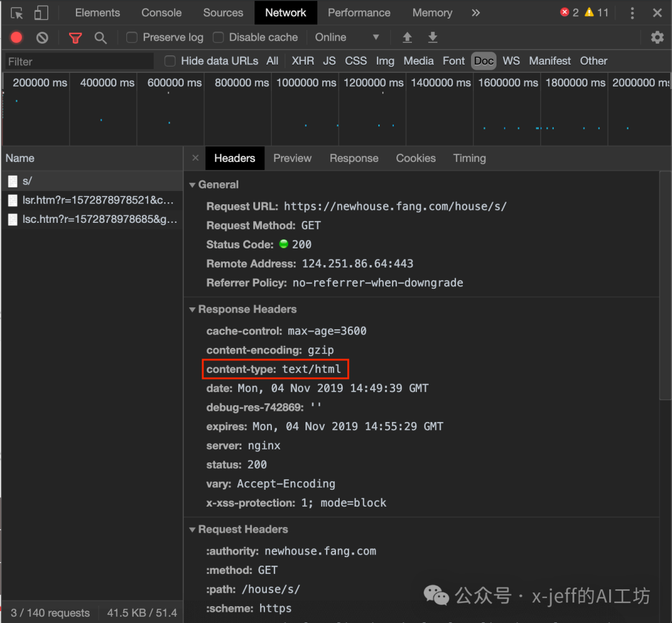Select the Headers detail tab
The image size is (672, 623).
click(x=235, y=158)
